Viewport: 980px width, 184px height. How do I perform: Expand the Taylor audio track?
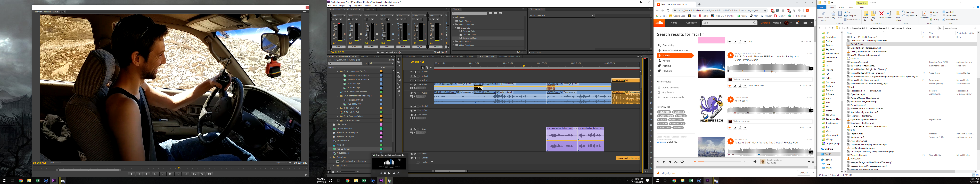(x=420, y=154)
